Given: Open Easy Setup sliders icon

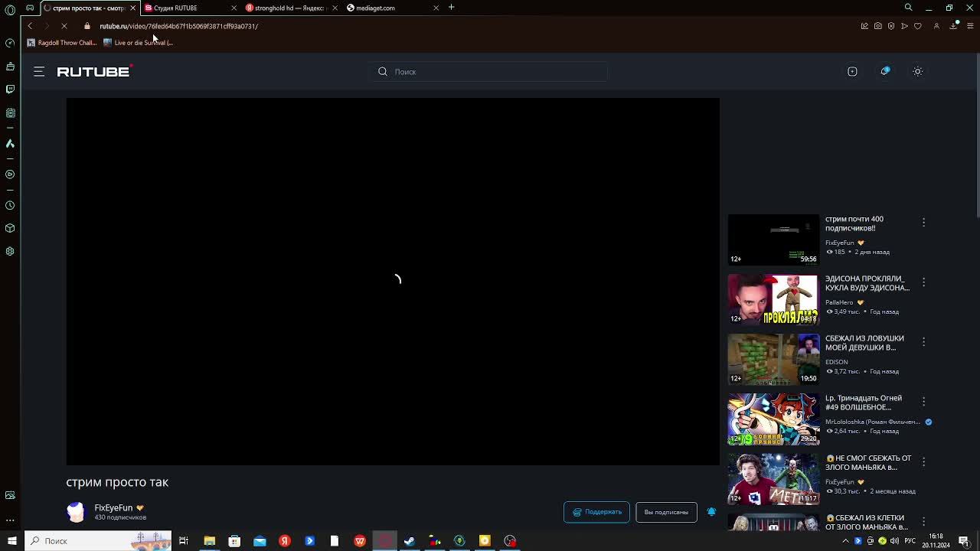Looking at the screenshot, I should pos(970,26).
